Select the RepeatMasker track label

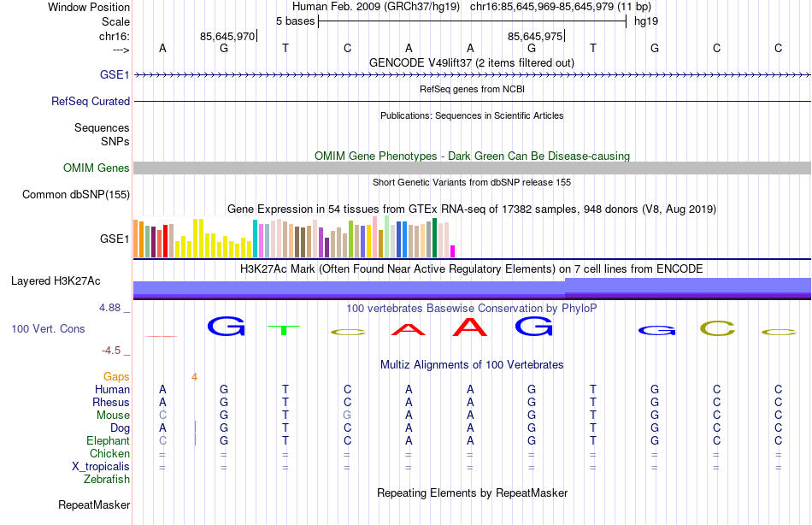(94, 504)
